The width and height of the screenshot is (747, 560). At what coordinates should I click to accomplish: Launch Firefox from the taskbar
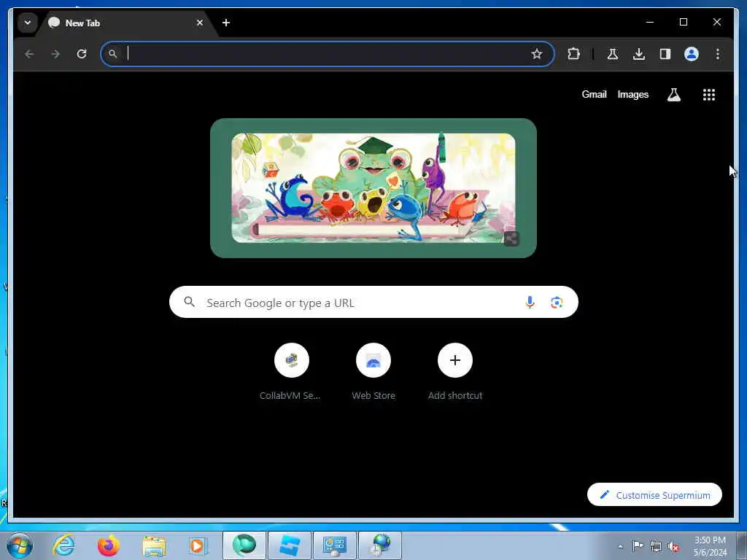[x=109, y=545]
